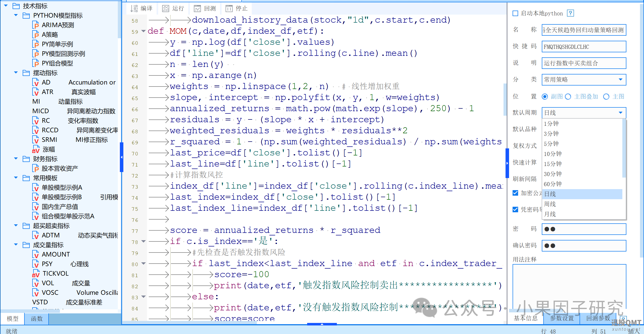This screenshot has height=334, width=644.
Task: Choose 月线 in the period list
Action: pos(582,214)
